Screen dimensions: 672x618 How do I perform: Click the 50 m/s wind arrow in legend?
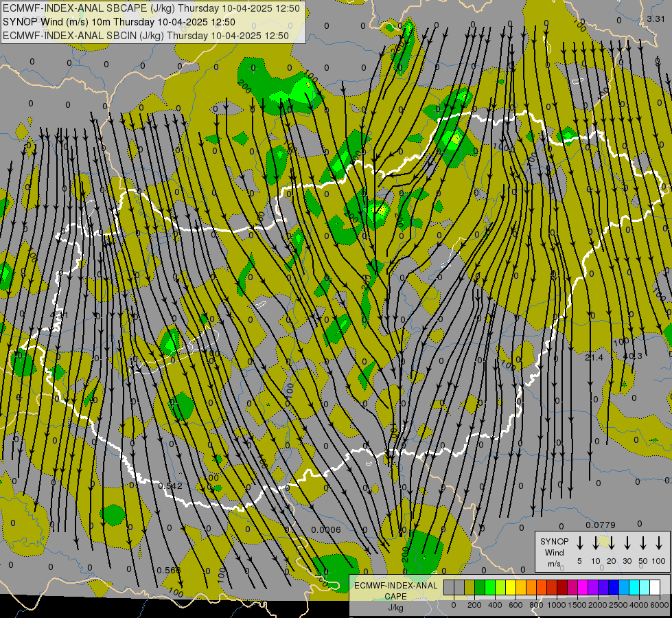[x=643, y=543]
